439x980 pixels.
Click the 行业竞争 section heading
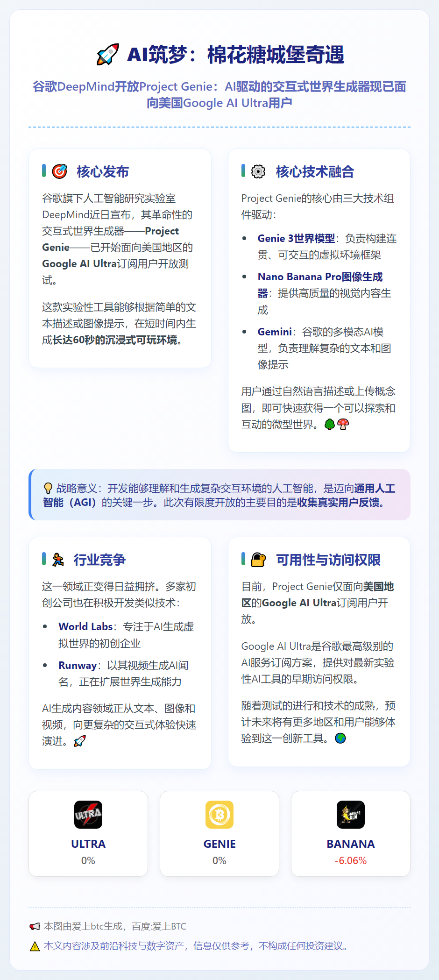pos(99,560)
